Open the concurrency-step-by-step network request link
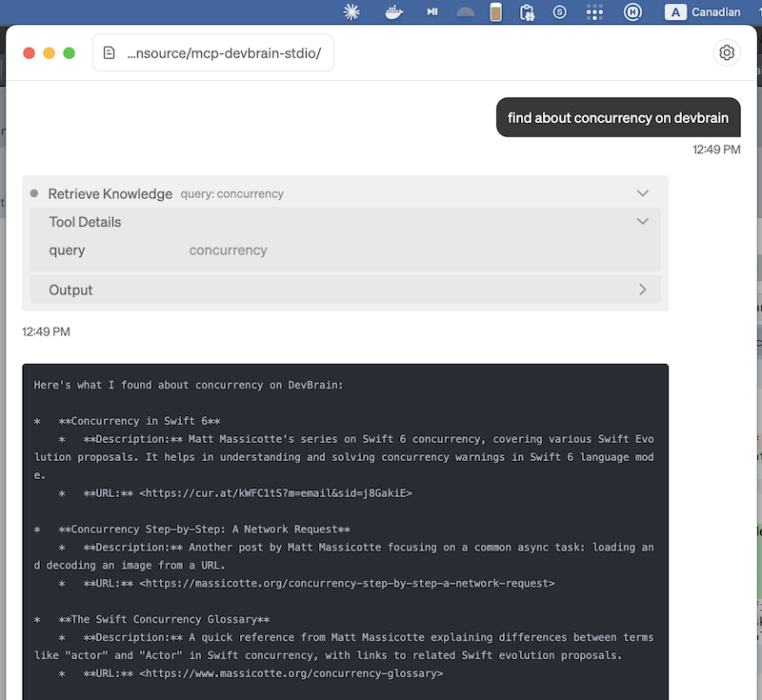The image size is (762, 700). [x=347, y=583]
